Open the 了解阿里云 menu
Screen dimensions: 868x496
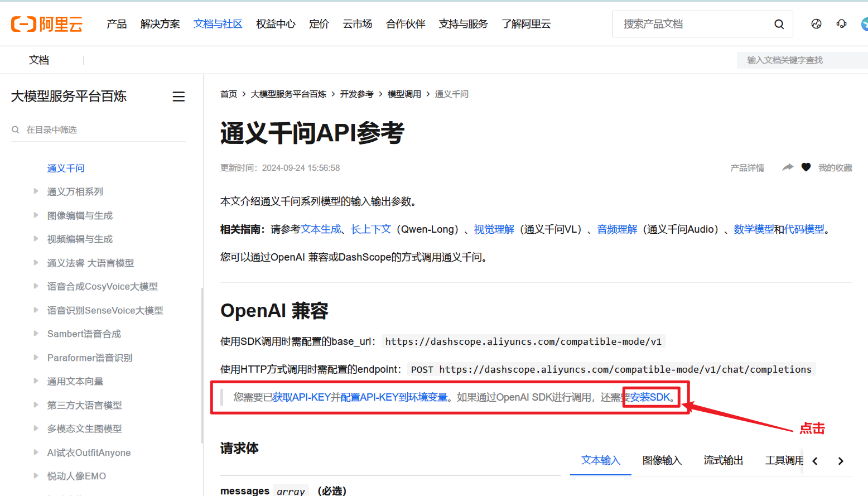(526, 24)
